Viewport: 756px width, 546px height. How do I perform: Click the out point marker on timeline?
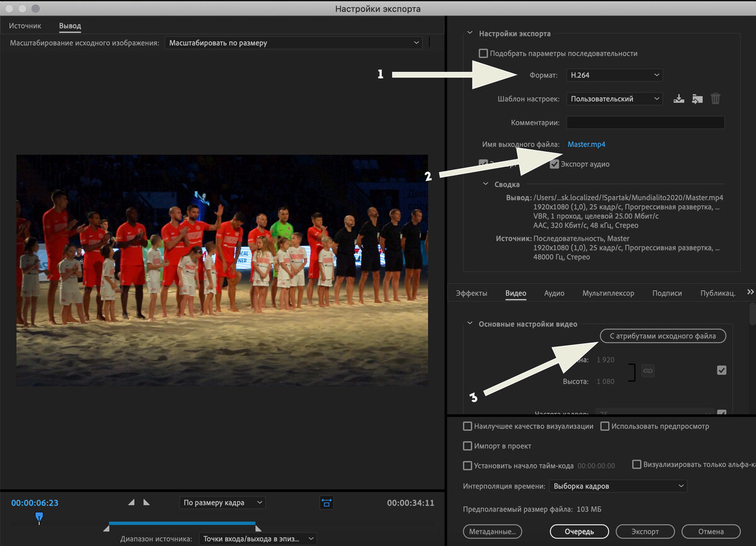pos(258,528)
